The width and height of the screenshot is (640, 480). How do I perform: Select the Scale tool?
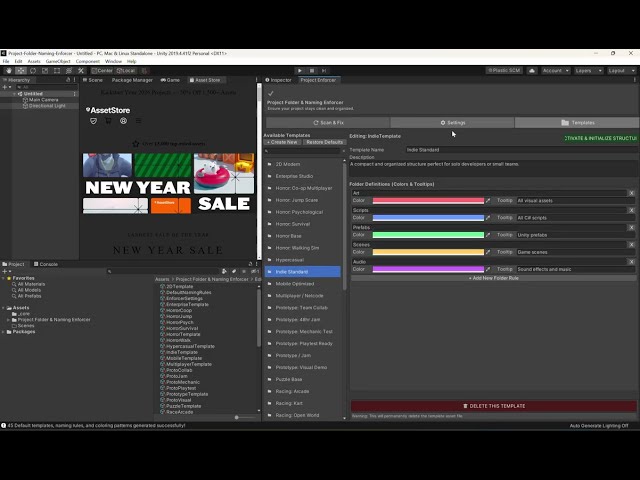45,71
